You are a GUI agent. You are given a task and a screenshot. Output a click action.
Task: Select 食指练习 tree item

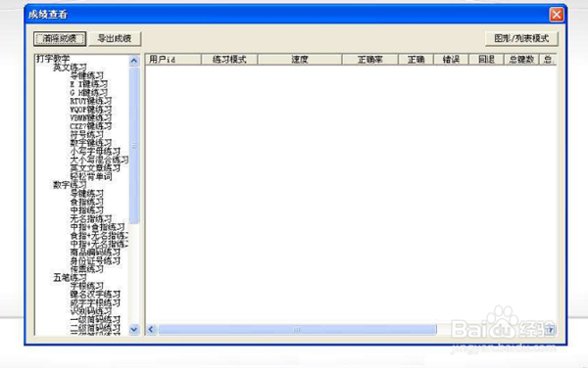coord(87,202)
